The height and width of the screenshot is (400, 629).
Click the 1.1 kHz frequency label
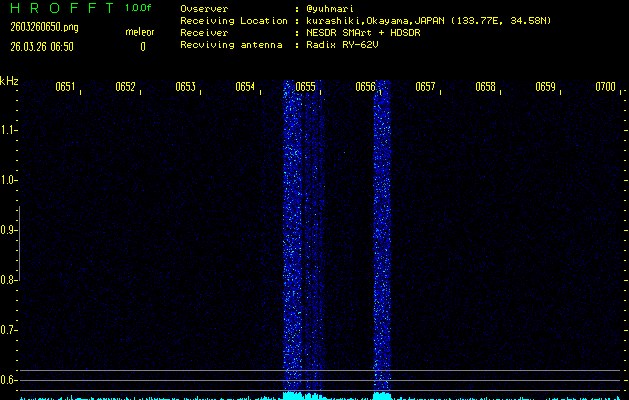(x=8, y=130)
